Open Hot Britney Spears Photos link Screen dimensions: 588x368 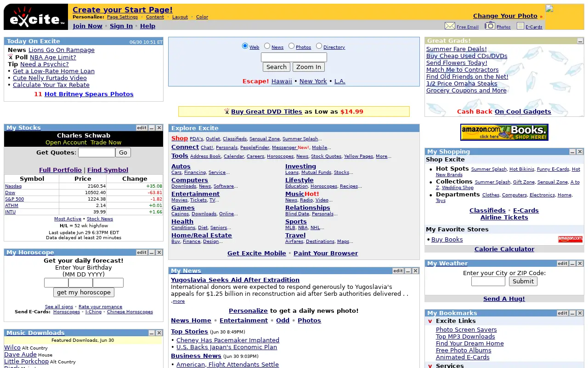[89, 94]
